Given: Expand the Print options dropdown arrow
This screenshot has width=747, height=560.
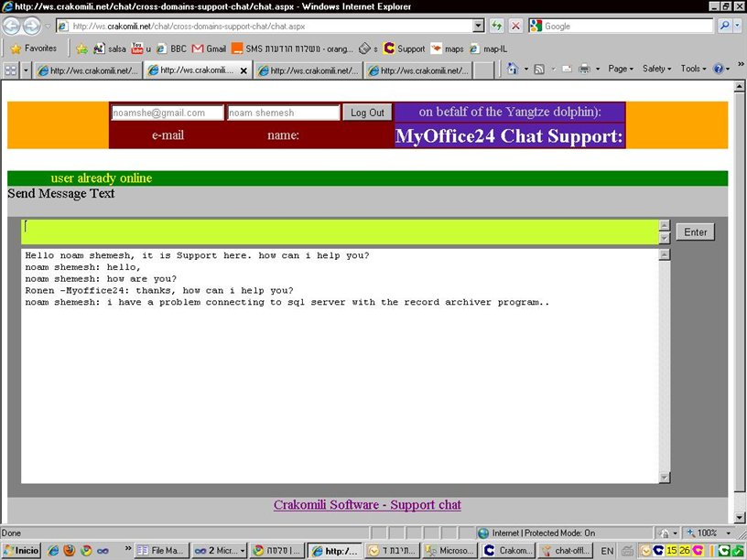Looking at the screenshot, I should point(598,69).
